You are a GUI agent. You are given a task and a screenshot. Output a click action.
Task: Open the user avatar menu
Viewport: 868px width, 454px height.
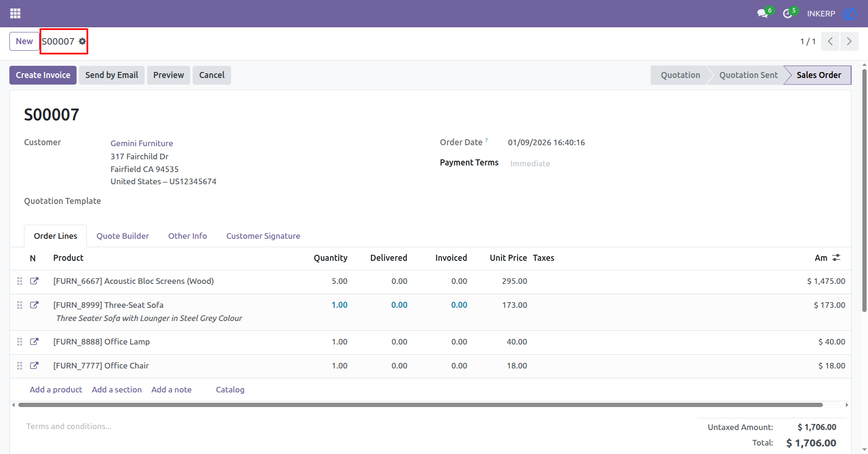coord(850,14)
